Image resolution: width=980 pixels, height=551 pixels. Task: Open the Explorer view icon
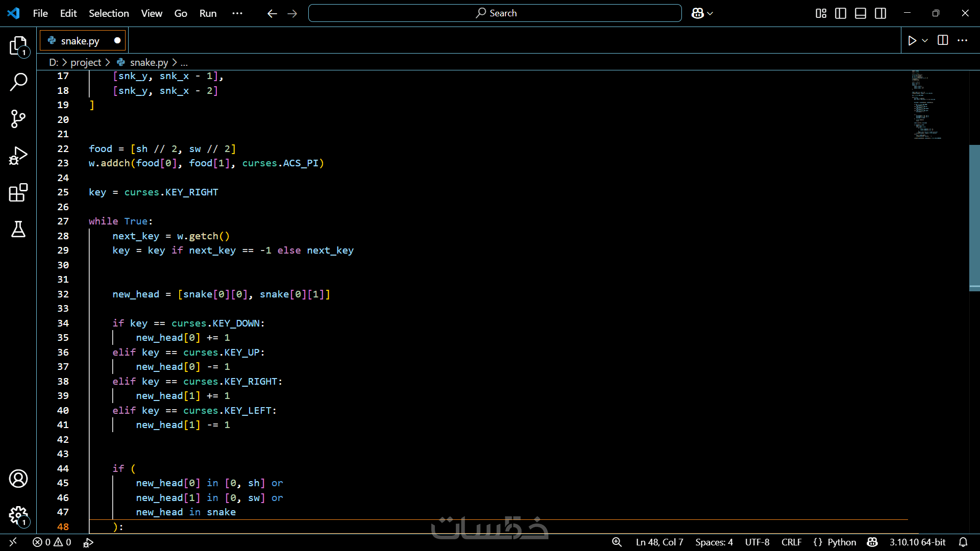[x=18, y=46]
